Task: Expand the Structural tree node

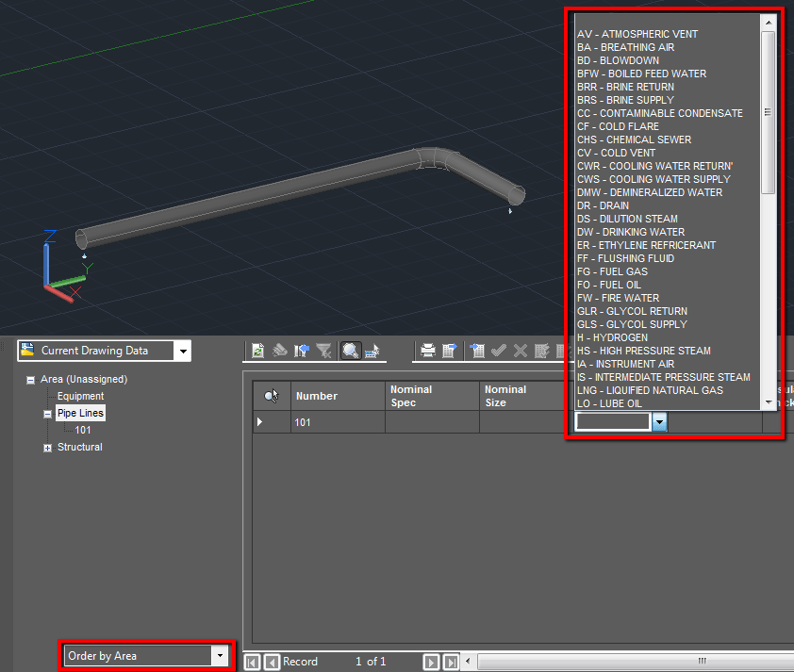Action: point(47,448)
